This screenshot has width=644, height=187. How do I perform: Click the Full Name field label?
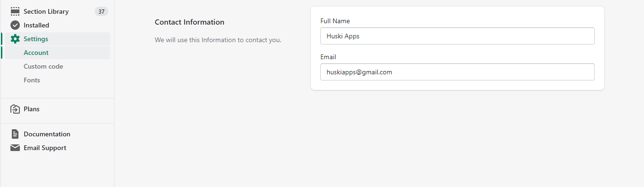coord(335,21)
